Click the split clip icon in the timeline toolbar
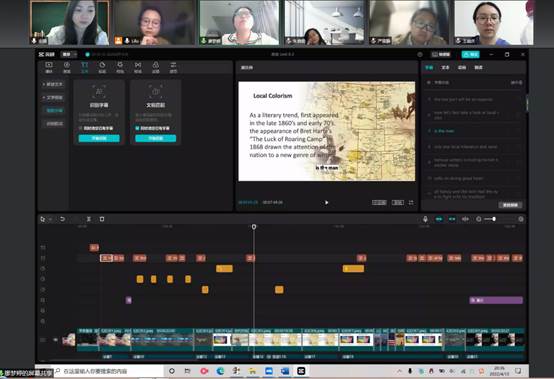The width and height of the screenshot is (554, 379). (89, 219)
